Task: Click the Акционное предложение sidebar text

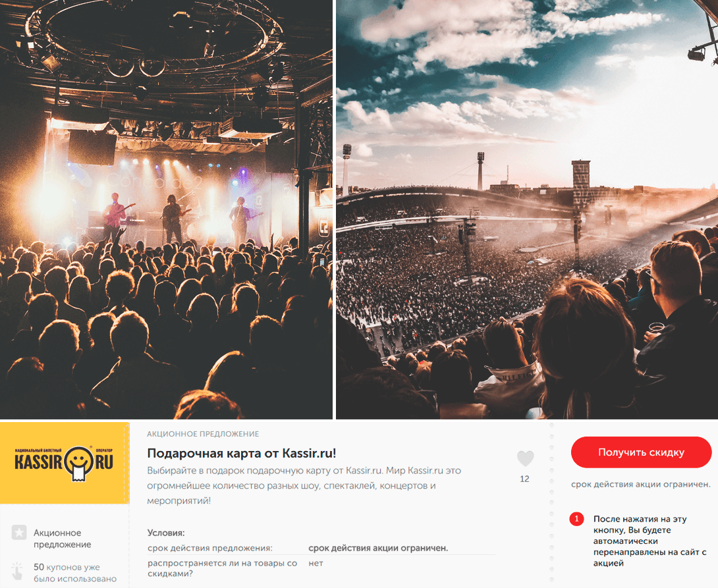Action: point(63,539)
